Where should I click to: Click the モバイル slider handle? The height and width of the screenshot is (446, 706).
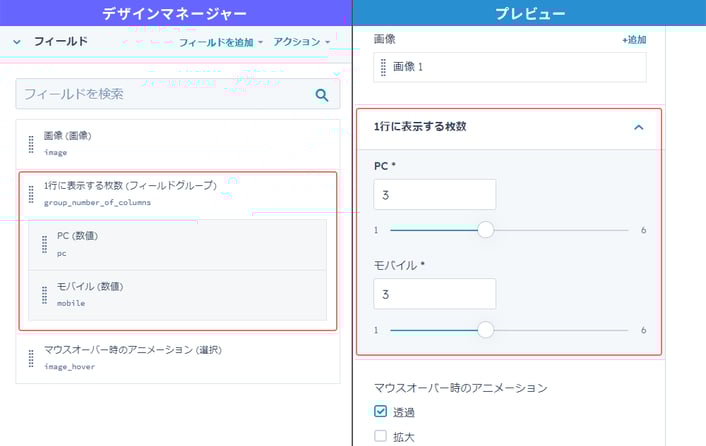point(485,330)
